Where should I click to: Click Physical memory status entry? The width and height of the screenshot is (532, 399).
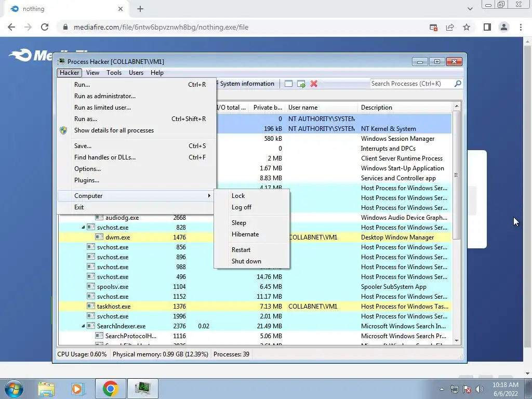click(x=160, y=354)
